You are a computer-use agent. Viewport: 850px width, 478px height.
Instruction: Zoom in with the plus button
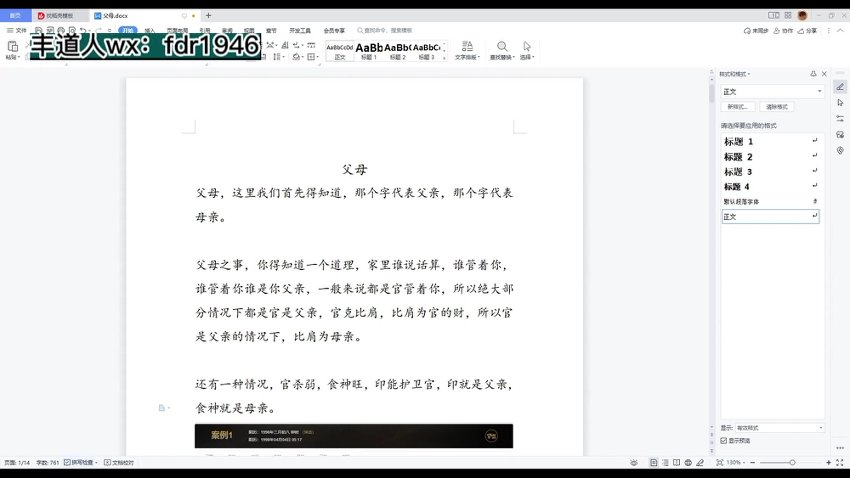tap(828, 462)
